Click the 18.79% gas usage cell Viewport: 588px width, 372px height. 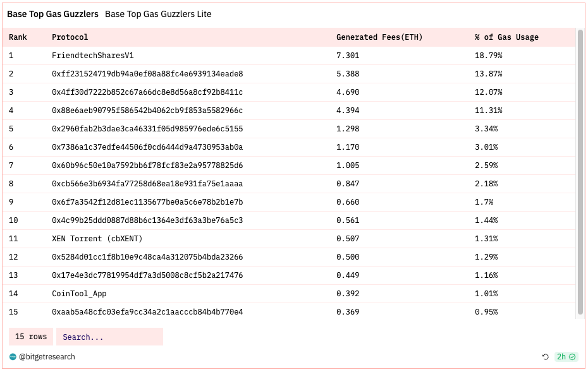[488, 56]
